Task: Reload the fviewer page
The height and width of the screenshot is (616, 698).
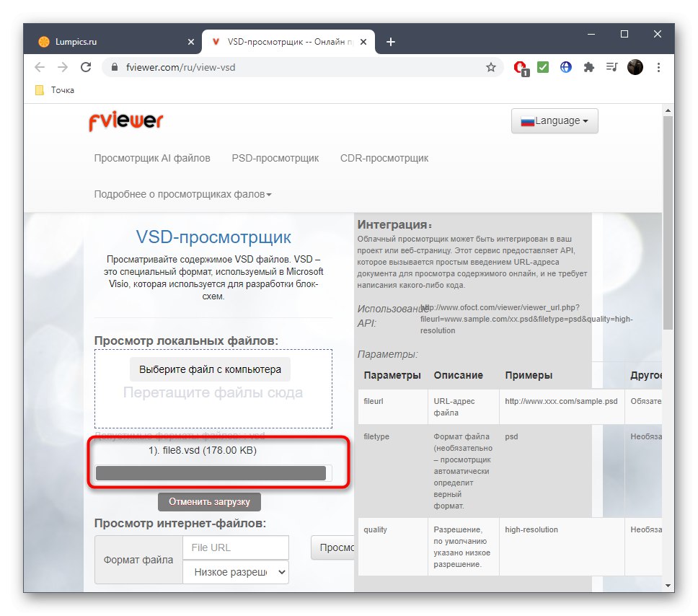Action: (86, 67)
